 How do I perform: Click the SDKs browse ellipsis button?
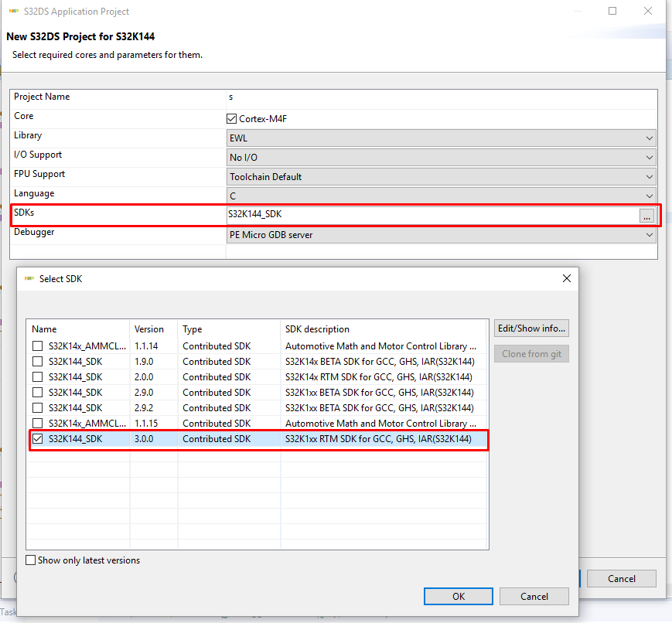646,216
